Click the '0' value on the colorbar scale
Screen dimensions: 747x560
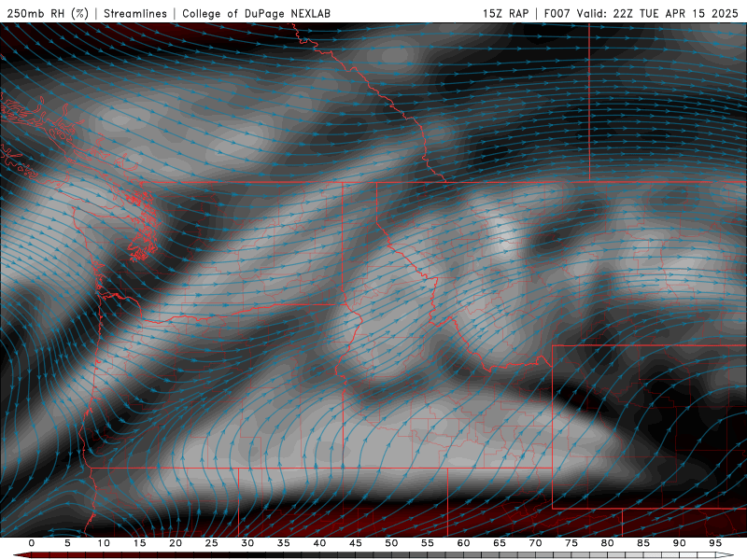point(32,543)
